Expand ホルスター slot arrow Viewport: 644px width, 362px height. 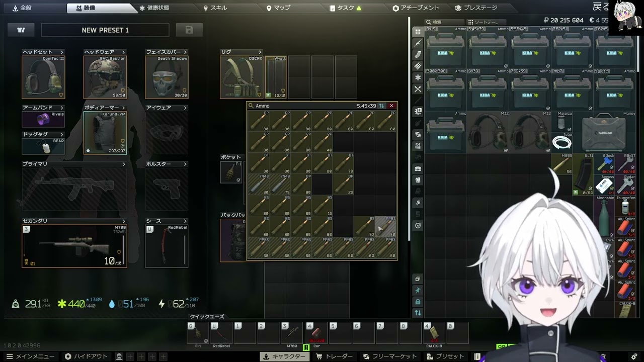[x=185, y=164]
